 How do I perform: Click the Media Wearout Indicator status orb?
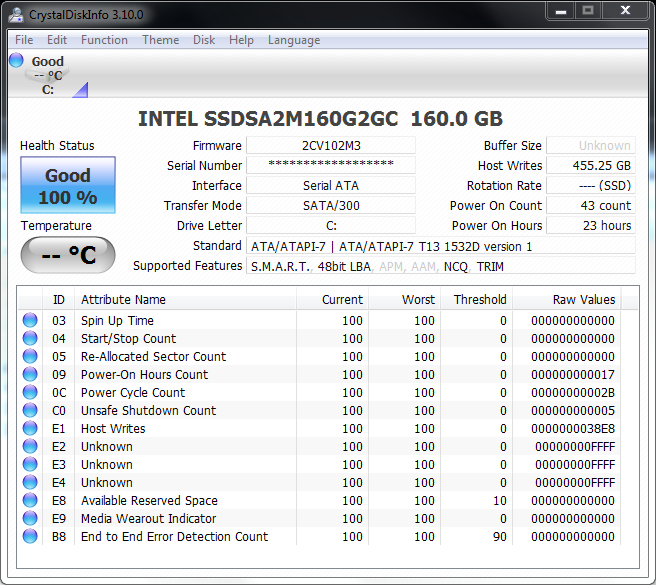(30, 518)
